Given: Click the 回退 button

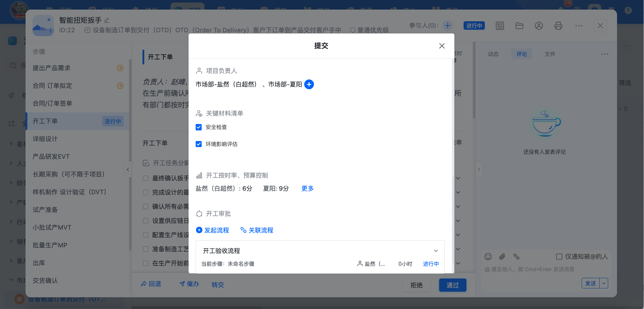Looking at the screenshot, I should 151,284.
